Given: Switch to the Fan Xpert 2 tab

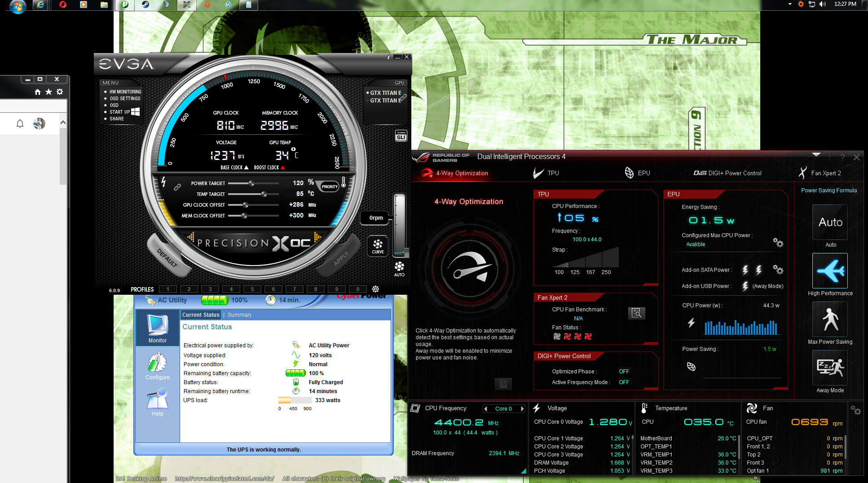Looking at the screenshot, I should coord(820,173).
